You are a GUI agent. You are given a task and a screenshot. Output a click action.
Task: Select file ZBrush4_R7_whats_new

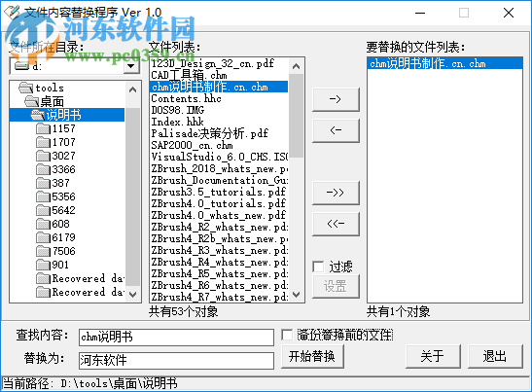[219, 297]
